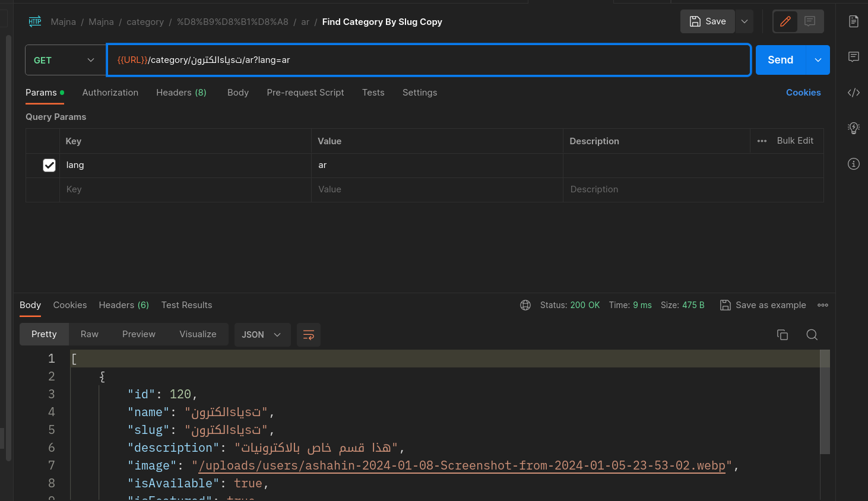Click the Send button
Image resolution: width=868 pixels, height=501 pixels.
(780, 60)
